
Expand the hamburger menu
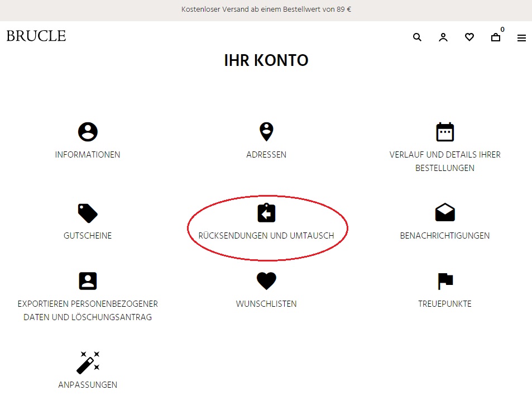point(521,38)
